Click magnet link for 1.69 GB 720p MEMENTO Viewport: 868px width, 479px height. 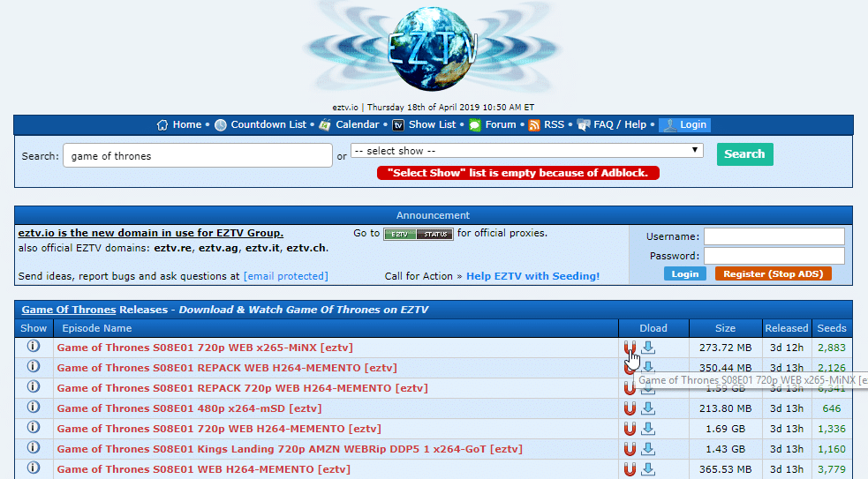[x=630, y=429]
